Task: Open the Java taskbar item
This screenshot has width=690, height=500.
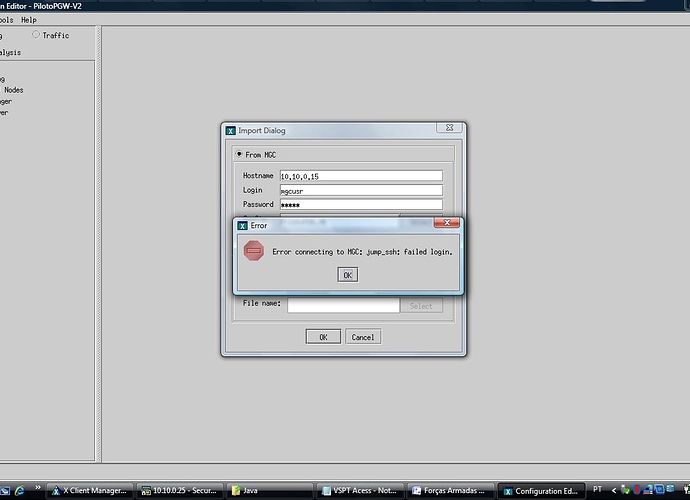Action: [x=270, y=490]
